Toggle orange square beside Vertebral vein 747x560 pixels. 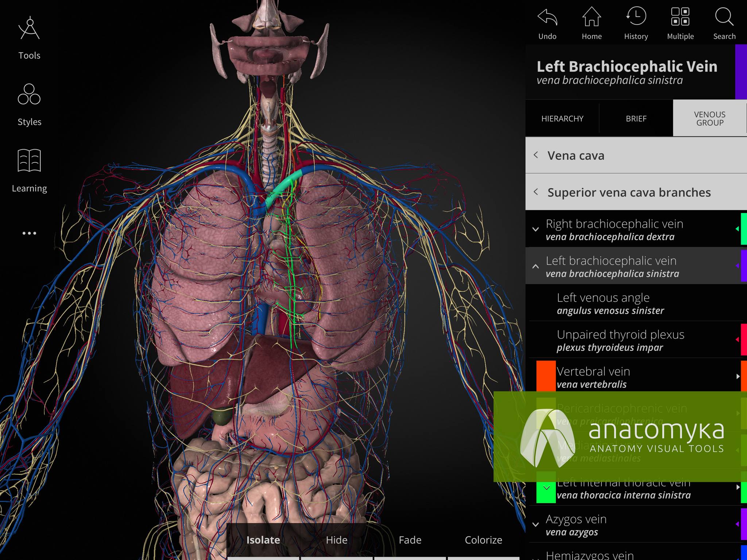(546, 376)
